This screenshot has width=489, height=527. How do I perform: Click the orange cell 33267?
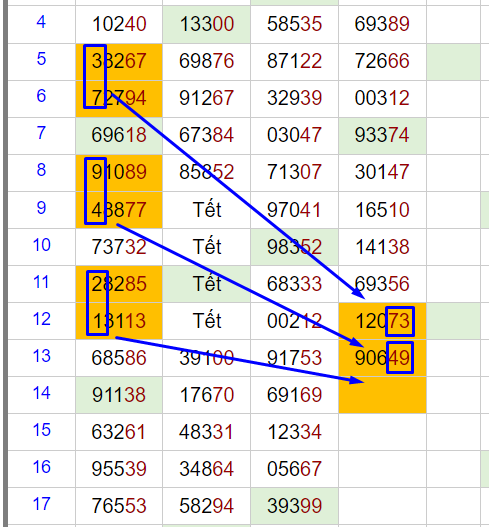click(119, 62)
